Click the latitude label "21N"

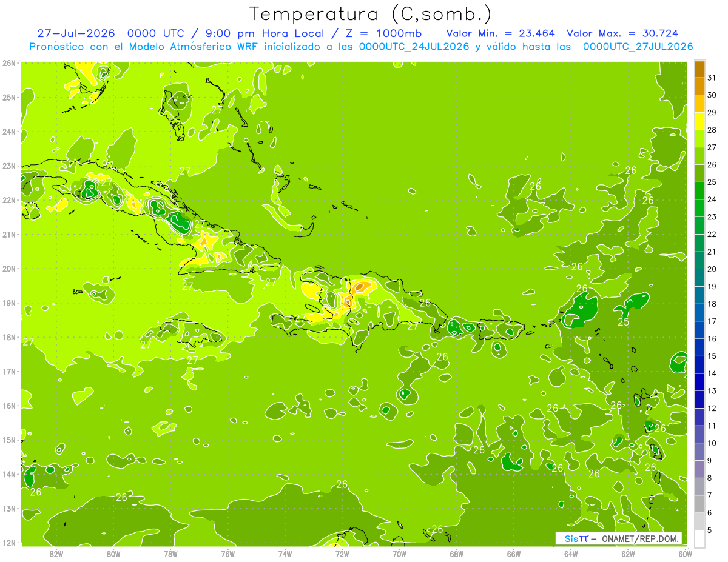9,235
